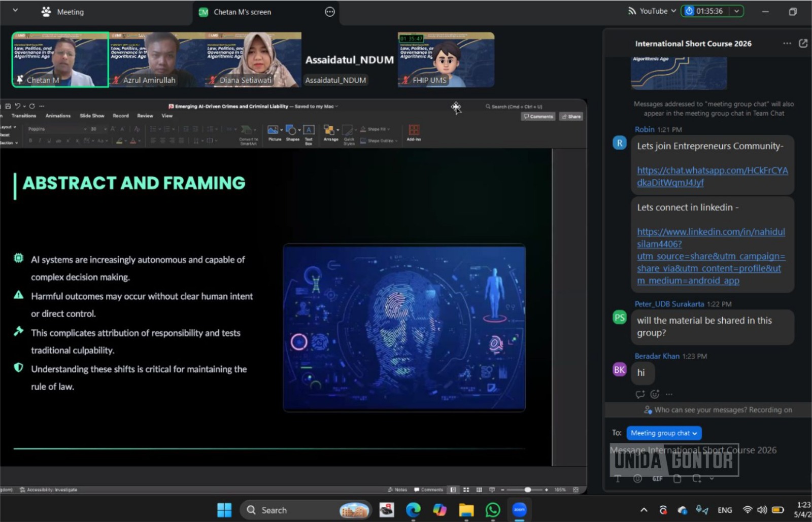The image size is (812, 522).
Task: Insert a Picture from the ribbon
Action: 275,134
